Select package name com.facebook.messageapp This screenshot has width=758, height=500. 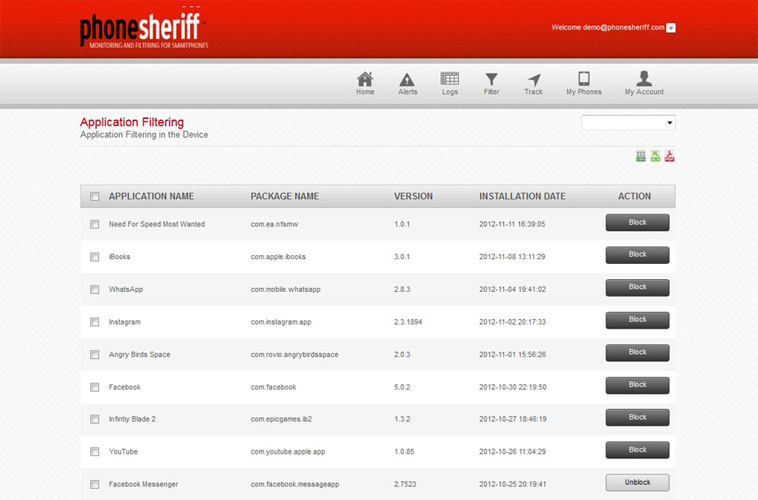295,484
